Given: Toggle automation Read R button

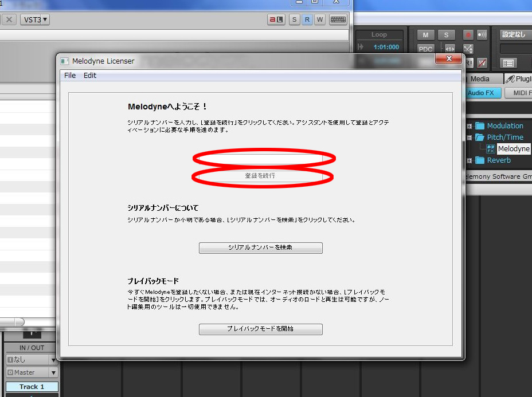Looking at the screenshot, I should point(307,19).
